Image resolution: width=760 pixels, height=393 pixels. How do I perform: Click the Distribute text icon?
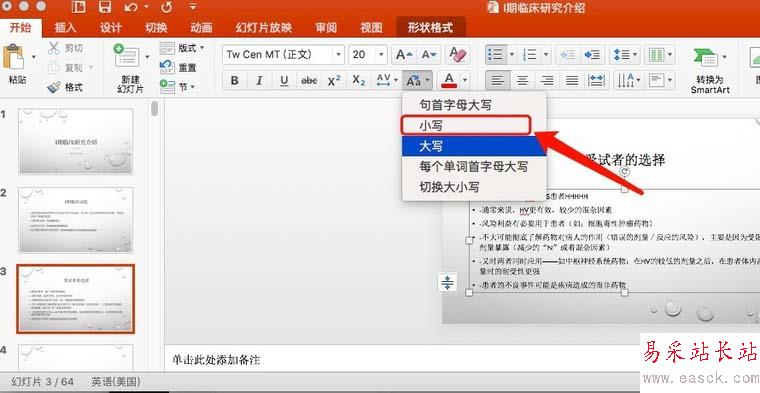[x=597, y=80]
